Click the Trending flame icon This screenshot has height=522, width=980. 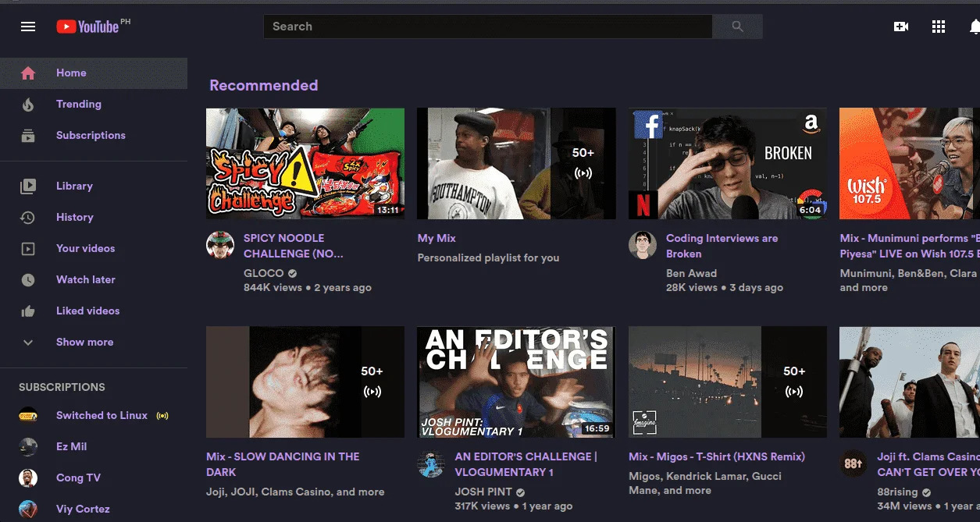pyautogui.click(x=28, y=105)
